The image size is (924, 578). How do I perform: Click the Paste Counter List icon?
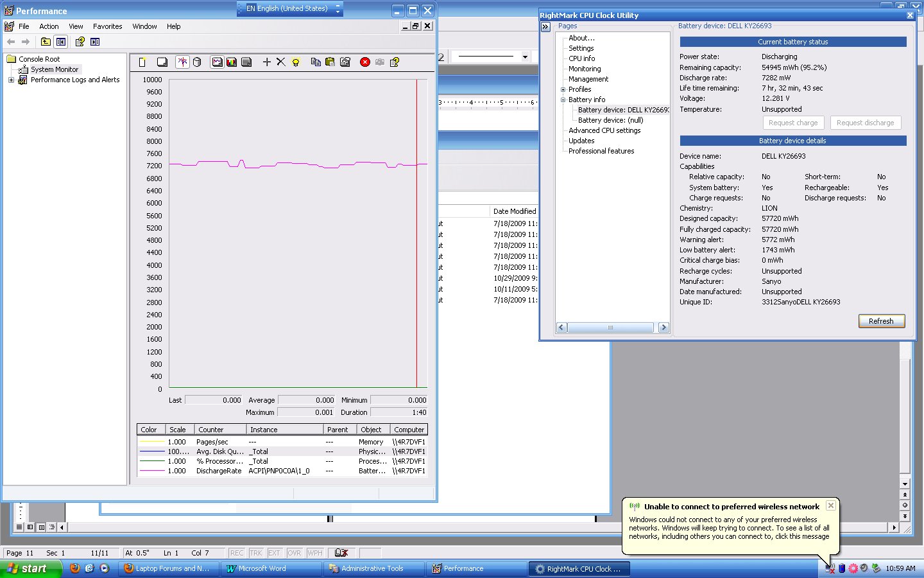pos(330,62)
